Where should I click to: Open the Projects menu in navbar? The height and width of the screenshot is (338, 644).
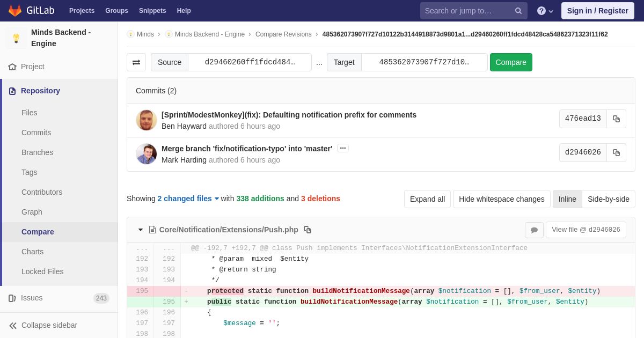coord(82,11)
